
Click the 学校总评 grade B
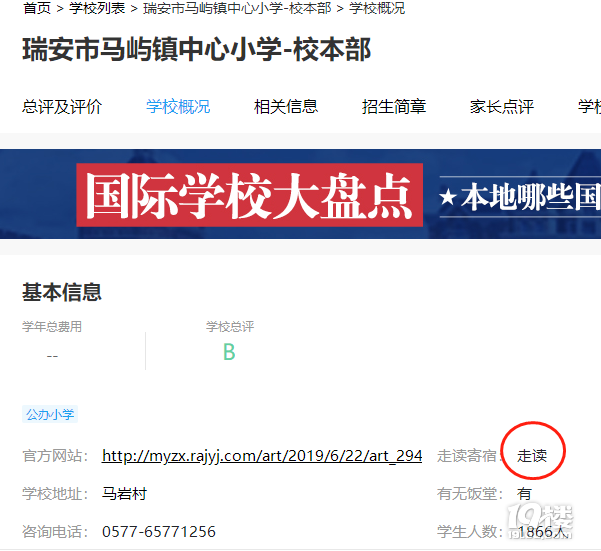pyautogui.click(x=229, y=352)
